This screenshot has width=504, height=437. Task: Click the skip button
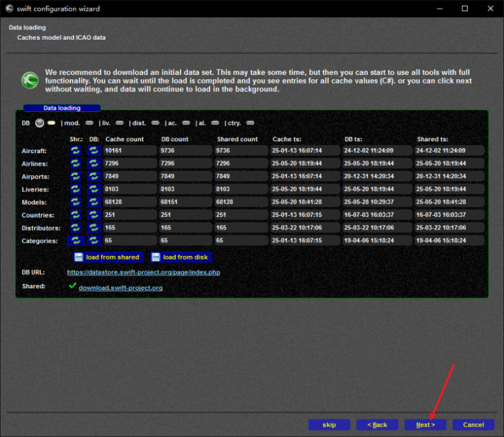329,425
